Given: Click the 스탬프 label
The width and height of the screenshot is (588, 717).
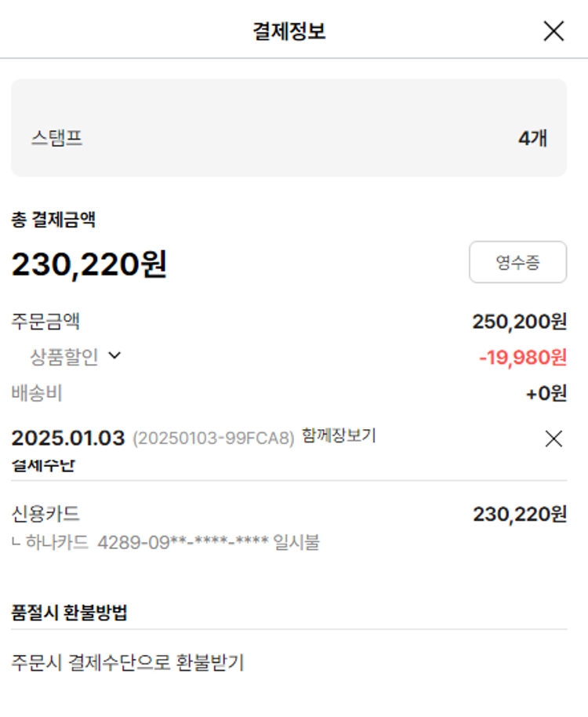Looking at the screenshot, I should tap(57, 139).
